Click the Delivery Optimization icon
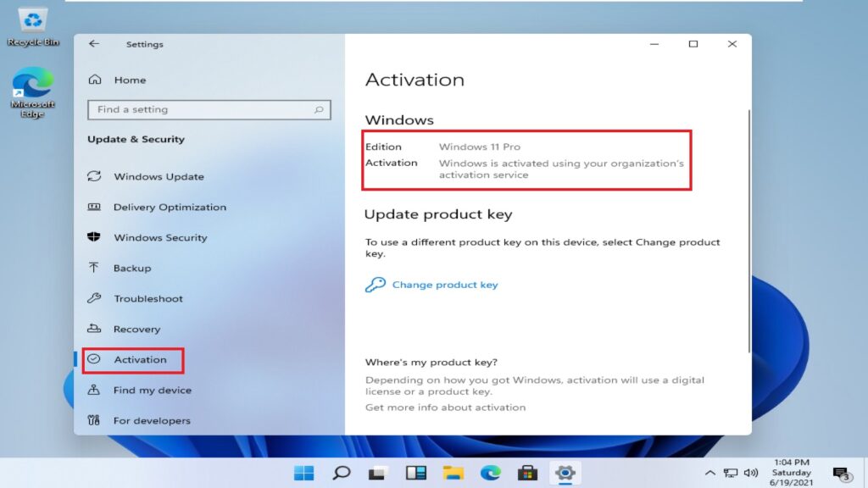This screenshot has height=488, width=868. [94, 207]
